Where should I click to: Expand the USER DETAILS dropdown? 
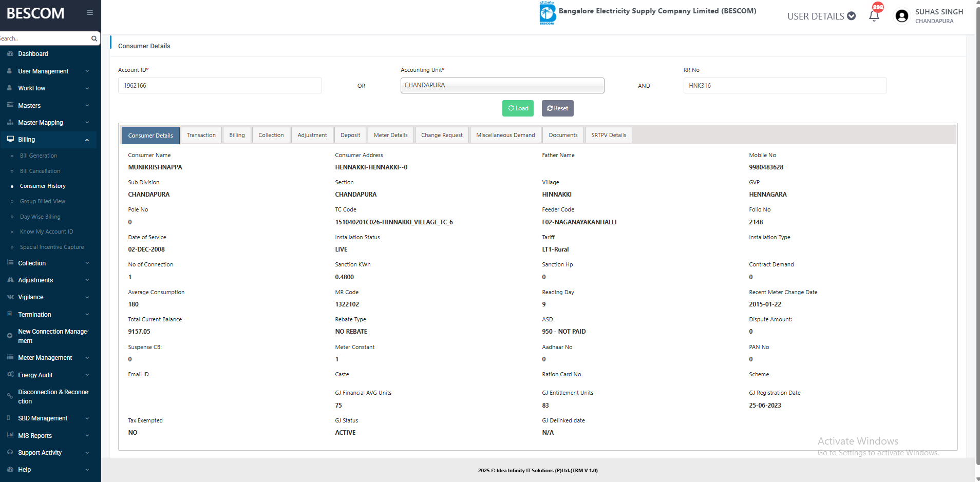(821, 16)
